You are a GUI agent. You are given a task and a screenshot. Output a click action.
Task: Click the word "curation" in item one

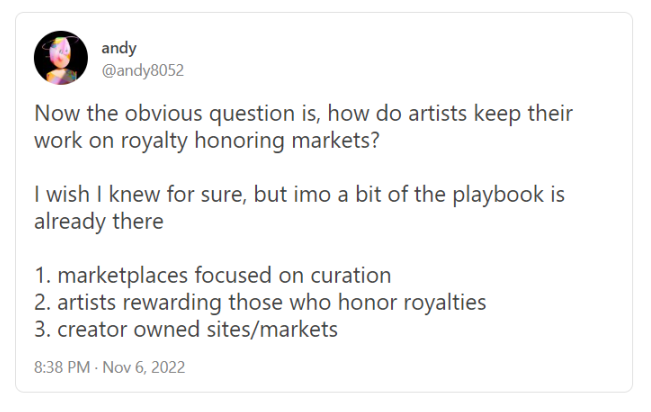click(x=351, y=275)
